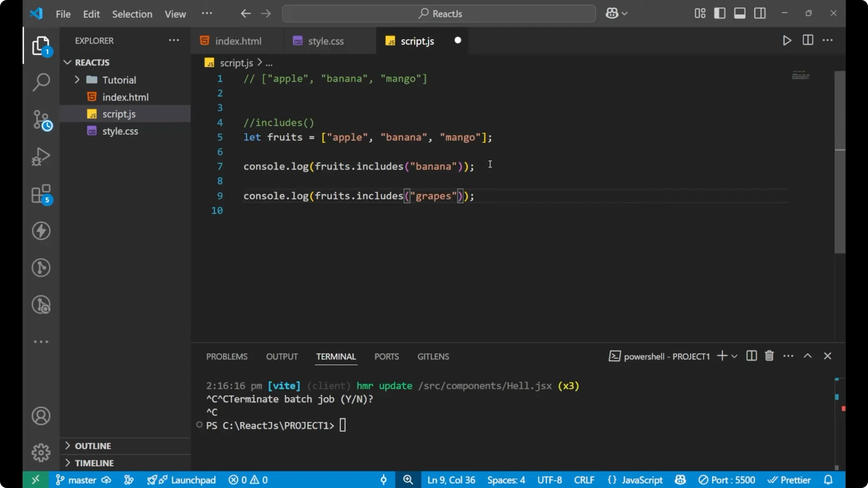Screen dimensions: 868x488
Task: Select the Run and Debug icon
Action: point(41,156)
